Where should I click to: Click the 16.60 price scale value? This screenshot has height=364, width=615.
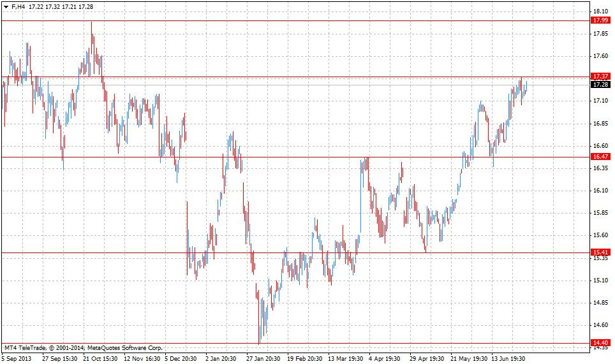pyautogui.click(x=600, y=146)
